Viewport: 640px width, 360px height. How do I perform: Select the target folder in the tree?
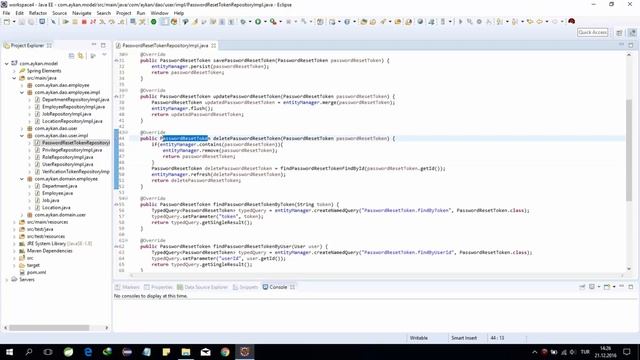[33, 265]
